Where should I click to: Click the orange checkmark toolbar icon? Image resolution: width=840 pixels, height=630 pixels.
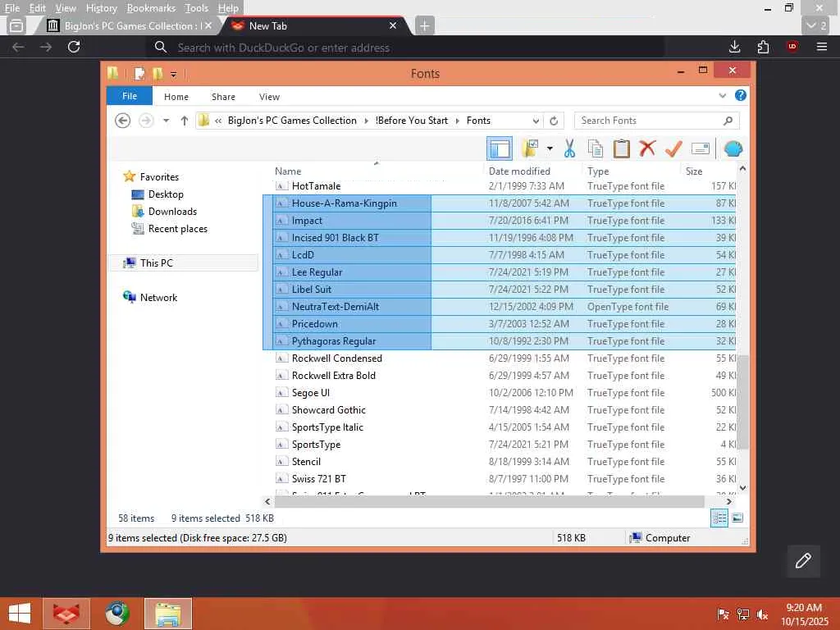(x=673, y=148)
